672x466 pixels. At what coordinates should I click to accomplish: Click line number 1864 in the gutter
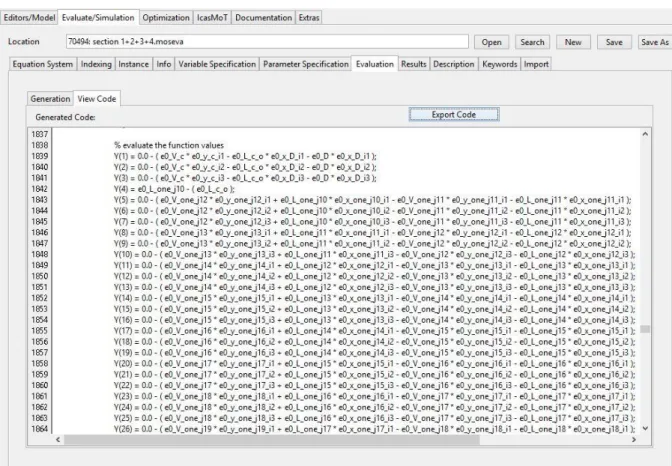39,429
